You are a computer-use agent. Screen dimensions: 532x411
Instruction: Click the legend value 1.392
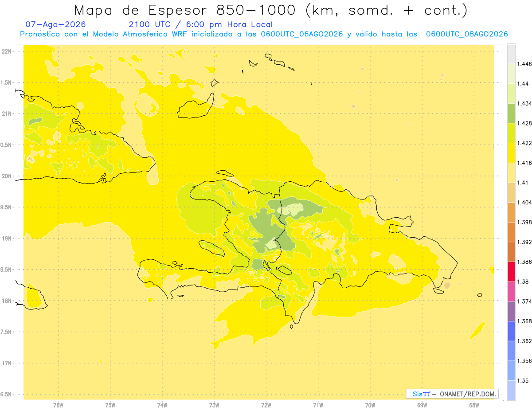point(525,242)
